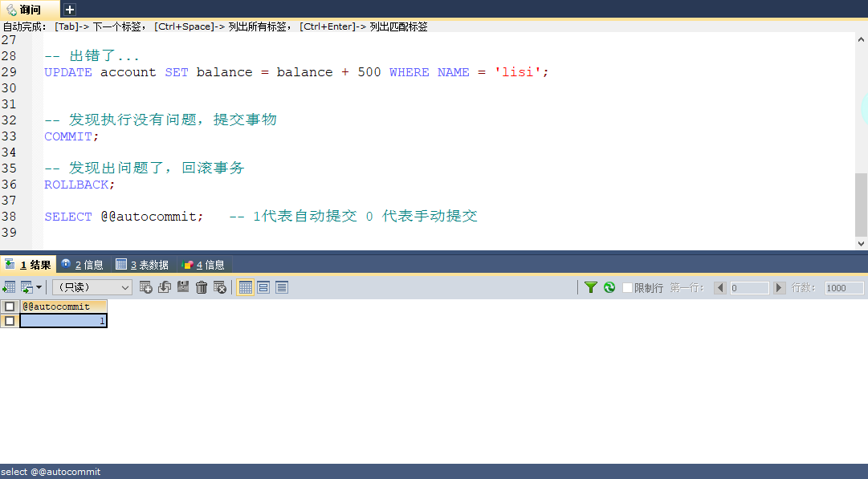The height and width of the screenshot is (479, 868).
Task: Click SELECT keyword on line 38
Action: [68, 217]
